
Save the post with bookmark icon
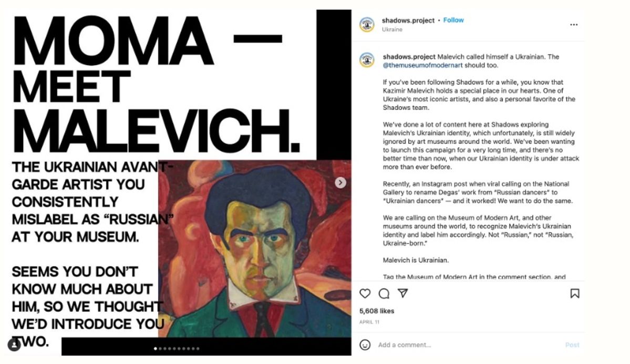click(x=575, y=294)
